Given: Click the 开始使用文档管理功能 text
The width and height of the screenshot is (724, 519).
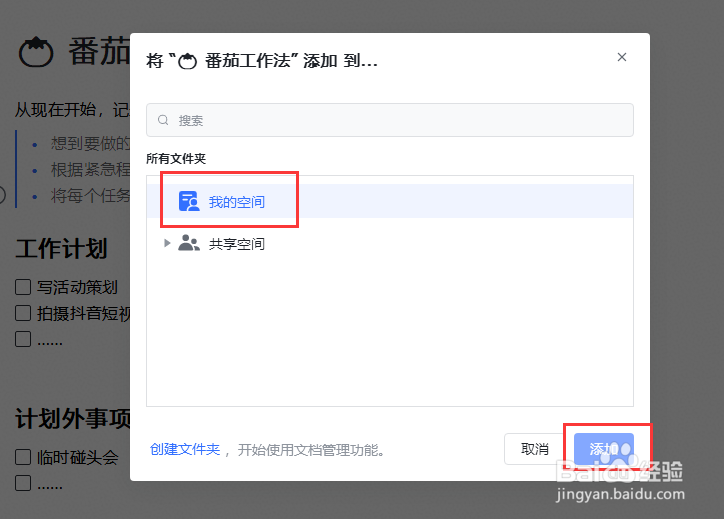Looking at the screenshot, I should [312, 450].
